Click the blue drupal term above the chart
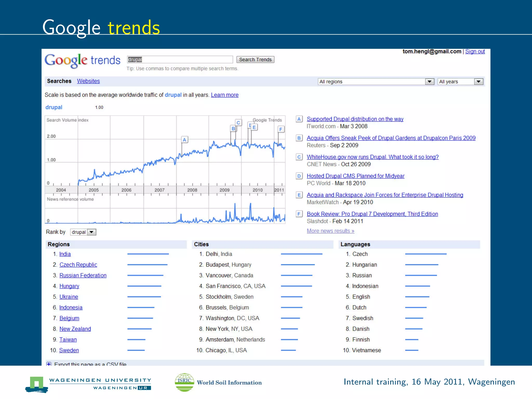The image size is (532, 399). click(54, 107)
